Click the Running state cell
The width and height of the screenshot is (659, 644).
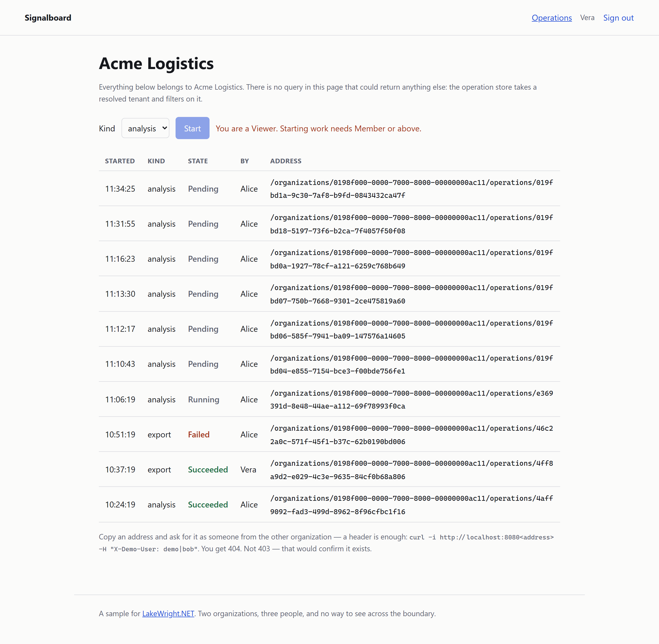coord(203,400)
